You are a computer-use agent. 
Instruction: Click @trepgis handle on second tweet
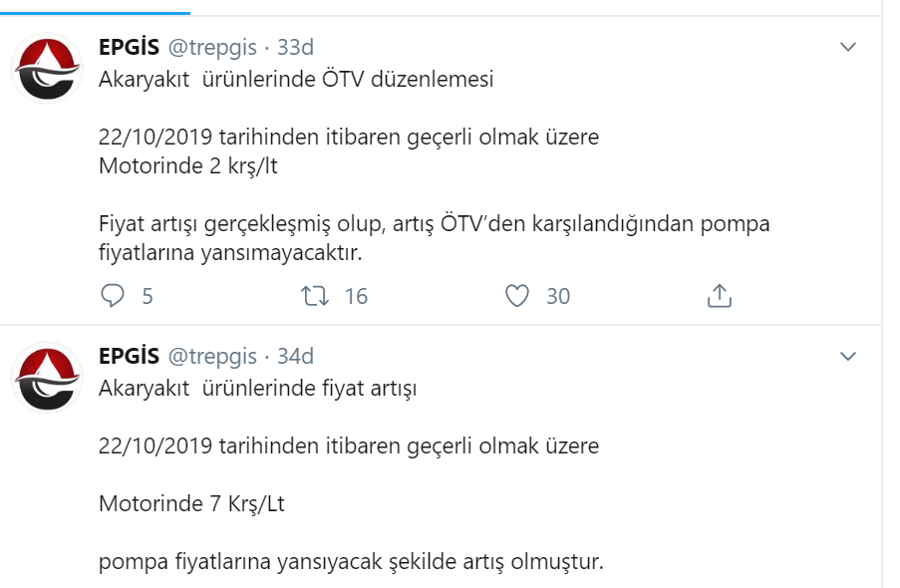click(212, 357)
